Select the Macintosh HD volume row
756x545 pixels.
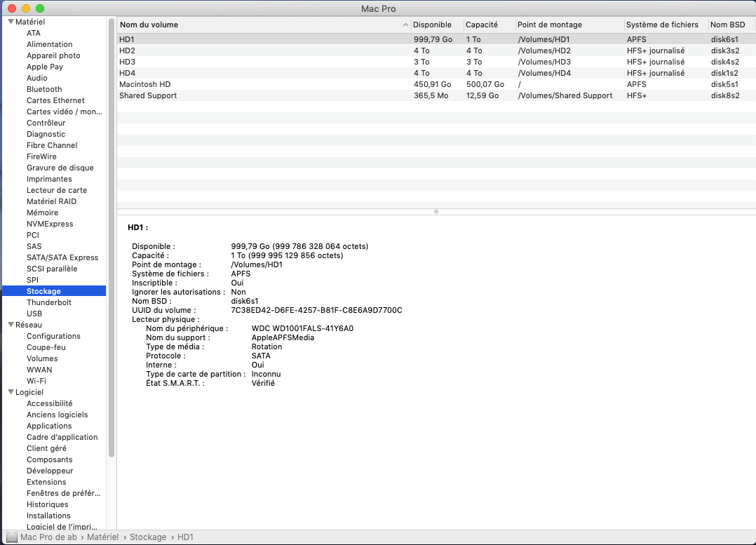[x=436, y=84]
